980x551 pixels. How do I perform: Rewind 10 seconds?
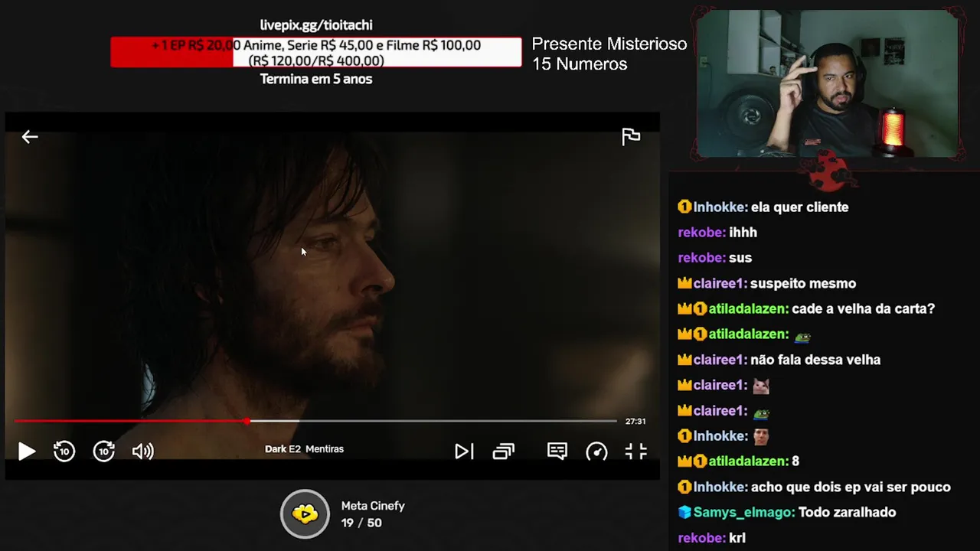(x=64, y=452)
